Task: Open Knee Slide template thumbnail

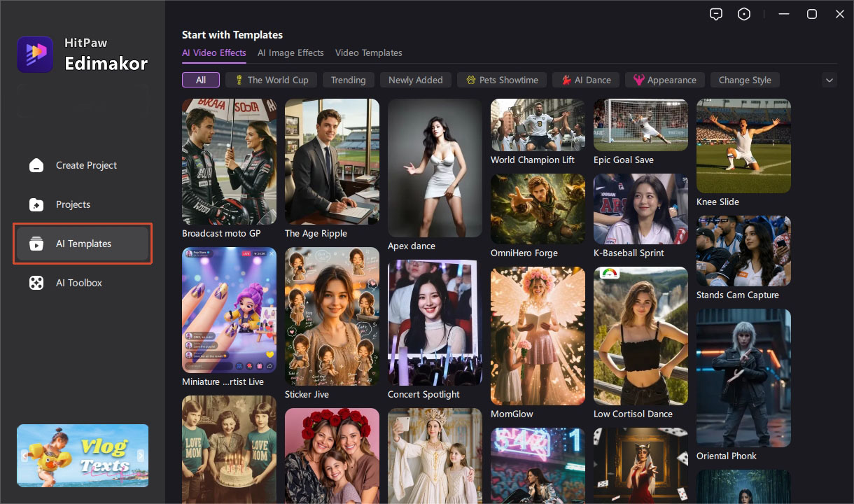Action: click(743, 146)
